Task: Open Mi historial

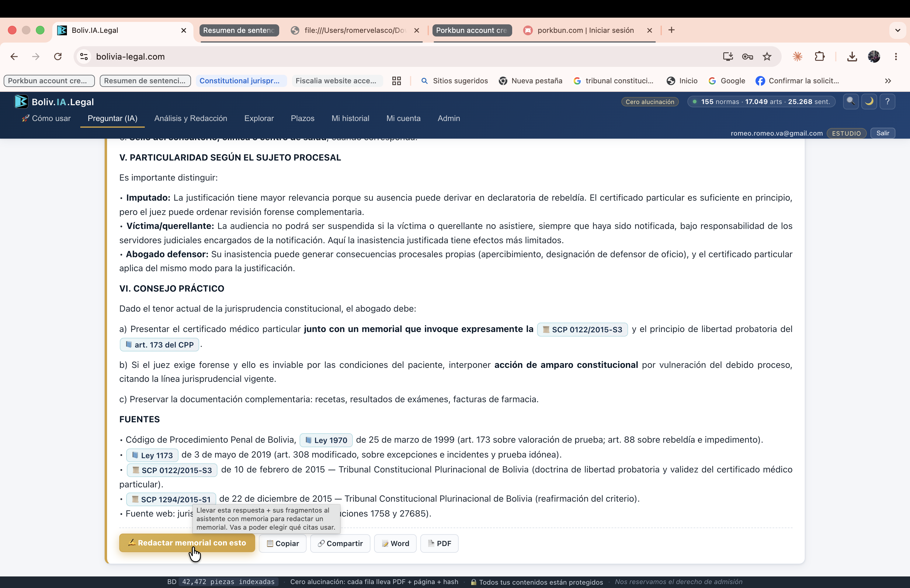Action: coord(350,118)
